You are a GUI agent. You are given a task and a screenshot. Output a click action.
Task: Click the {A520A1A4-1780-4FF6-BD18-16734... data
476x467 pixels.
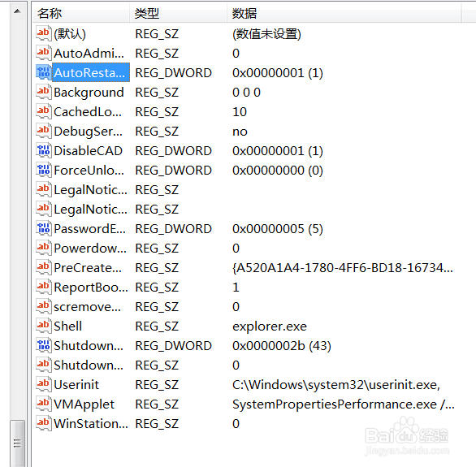point(343,268)
